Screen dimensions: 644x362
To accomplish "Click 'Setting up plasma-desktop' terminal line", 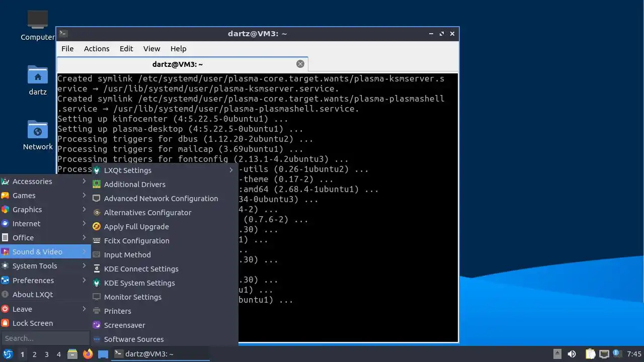I will pos(180,129).
